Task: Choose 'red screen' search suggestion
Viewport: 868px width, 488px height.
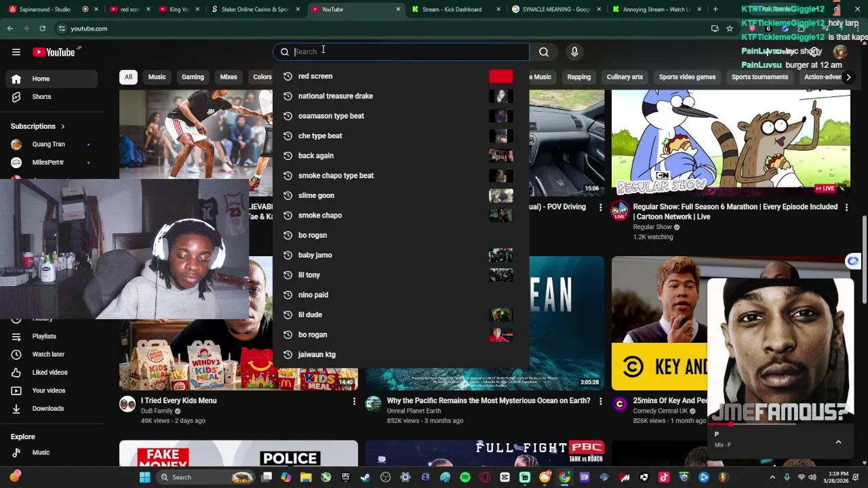Action: tap(401, 77)
